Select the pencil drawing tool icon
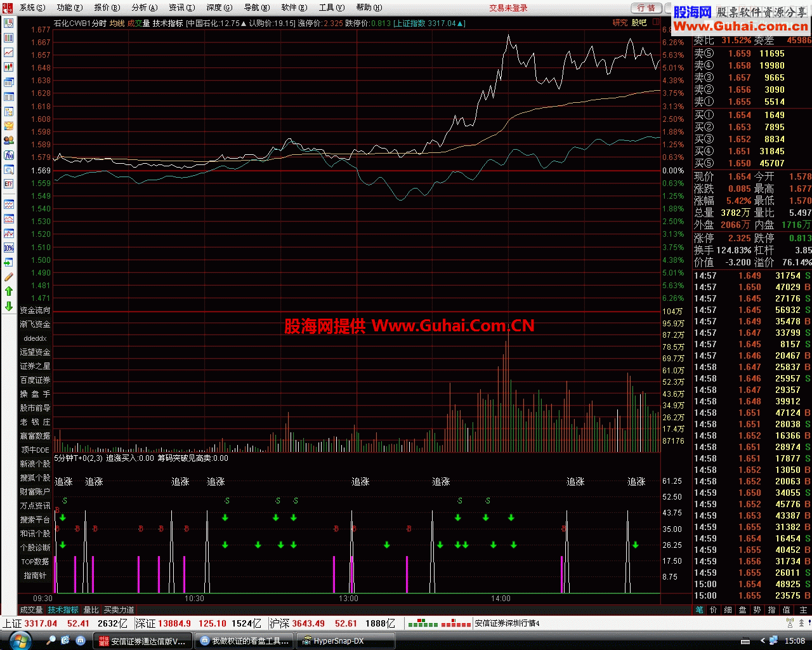812x650 pixels. (x=9, y=277)
